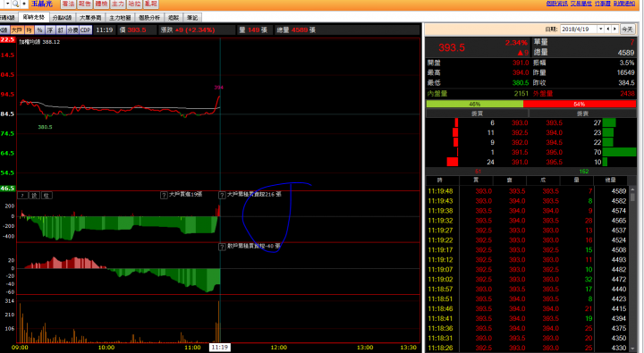Click ask price 395.0 with volume 70

[x=554, y=152]
